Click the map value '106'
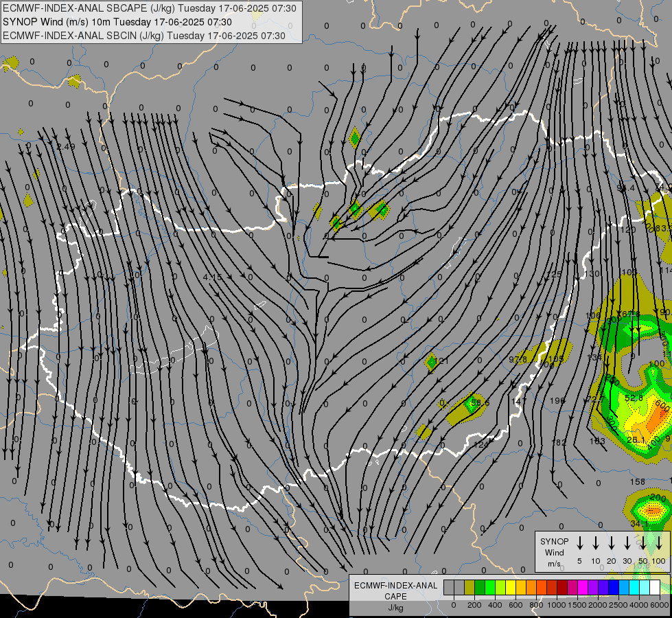Viewport: 672px width, 618px height. tap(593, 316)
